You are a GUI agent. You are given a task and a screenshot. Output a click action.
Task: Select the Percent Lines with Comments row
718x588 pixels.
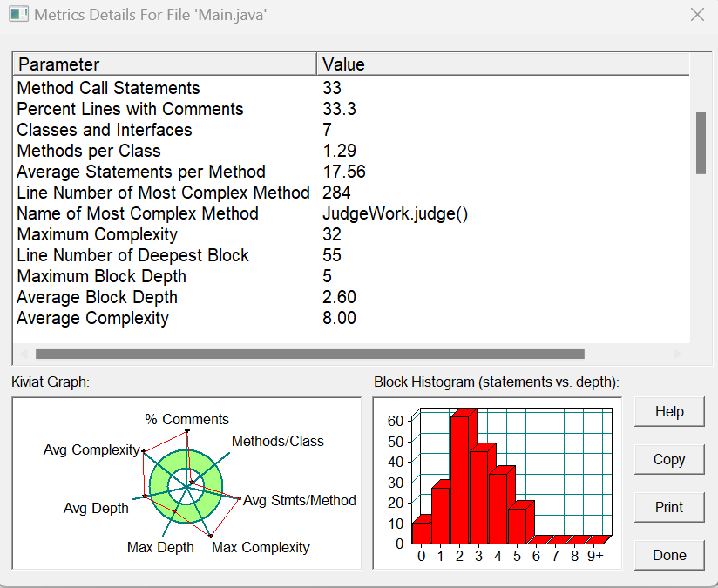(x=351, y=109)
